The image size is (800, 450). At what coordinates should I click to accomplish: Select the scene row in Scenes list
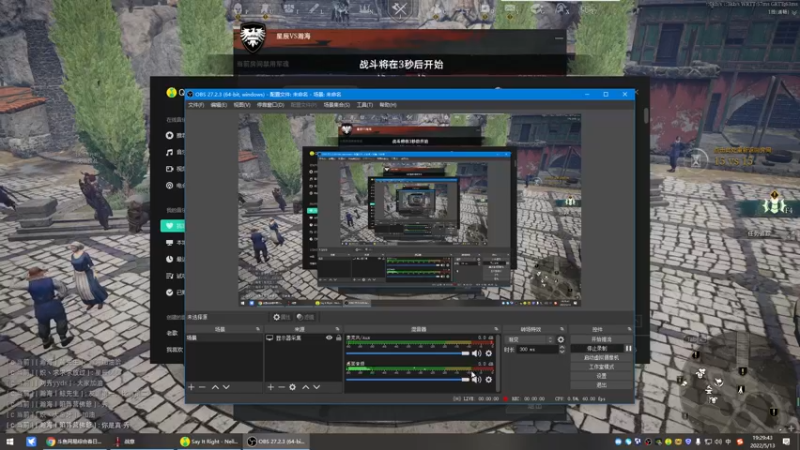(x=224, y=338)
